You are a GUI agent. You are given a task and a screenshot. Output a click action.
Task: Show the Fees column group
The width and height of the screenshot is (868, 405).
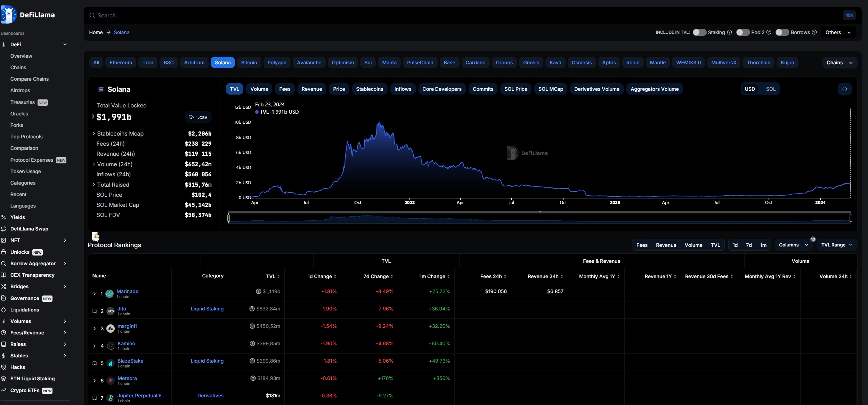coord(642,245)
